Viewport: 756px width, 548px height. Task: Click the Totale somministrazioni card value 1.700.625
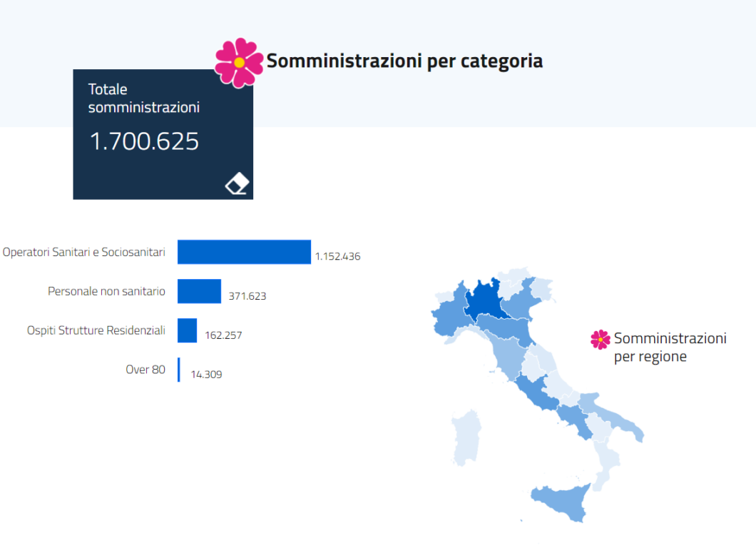tap(144, 141)
